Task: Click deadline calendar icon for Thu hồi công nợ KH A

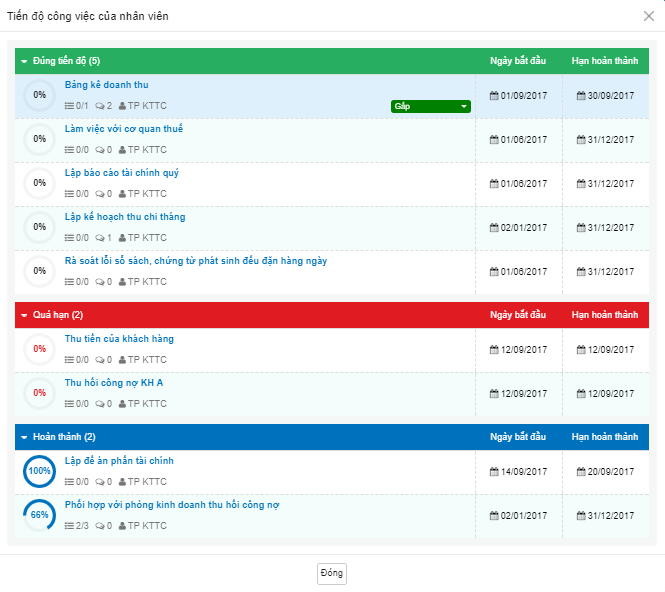Action: click(581, 394)
